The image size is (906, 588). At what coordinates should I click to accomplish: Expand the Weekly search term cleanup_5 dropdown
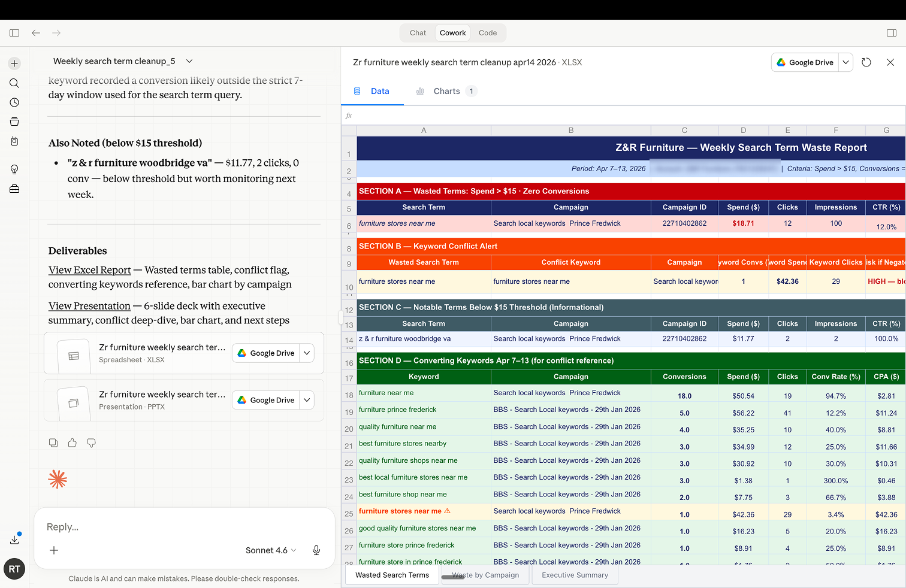(x=189, y=60)
